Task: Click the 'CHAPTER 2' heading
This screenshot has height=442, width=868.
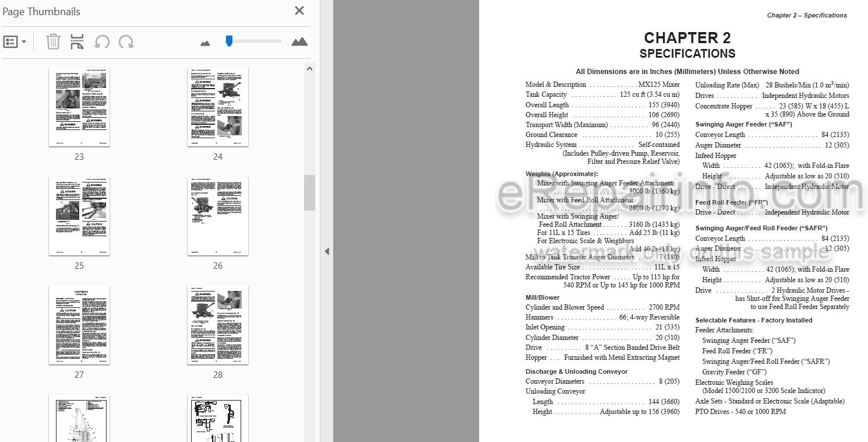Action: coord(687,38)
